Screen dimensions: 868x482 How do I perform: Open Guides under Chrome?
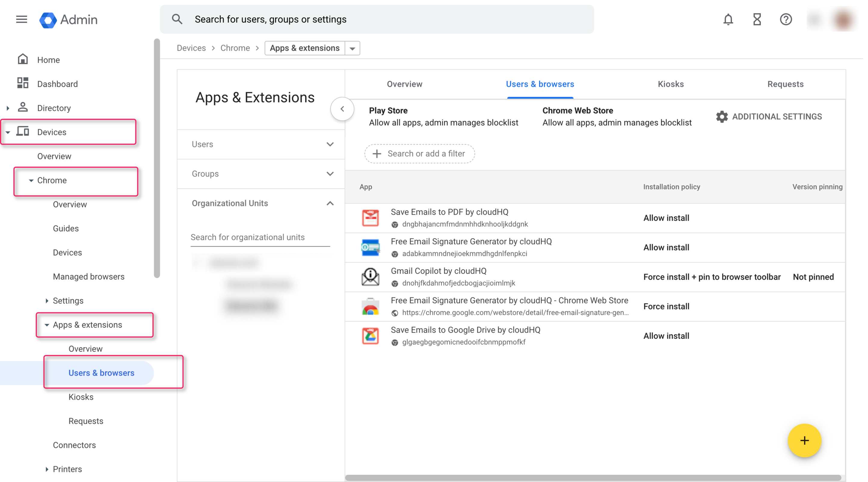[66, 229]
